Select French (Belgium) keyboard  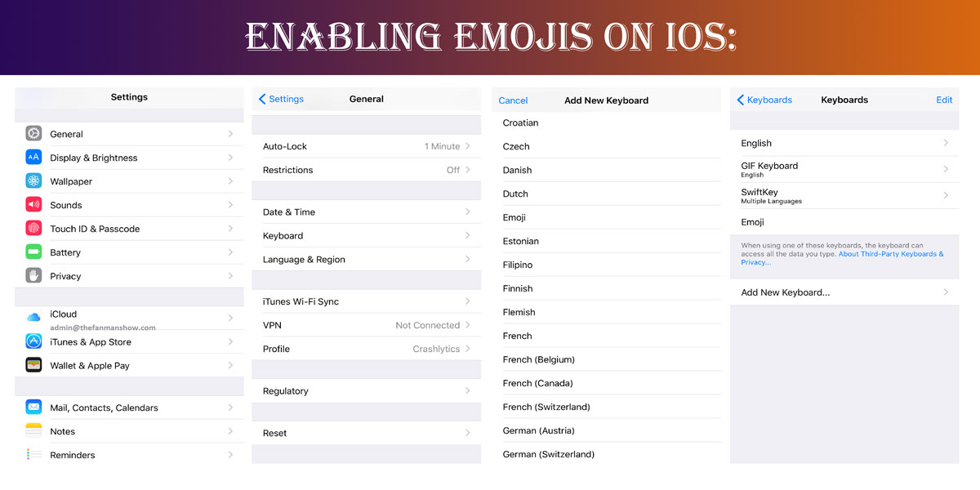tap(606, 359)
